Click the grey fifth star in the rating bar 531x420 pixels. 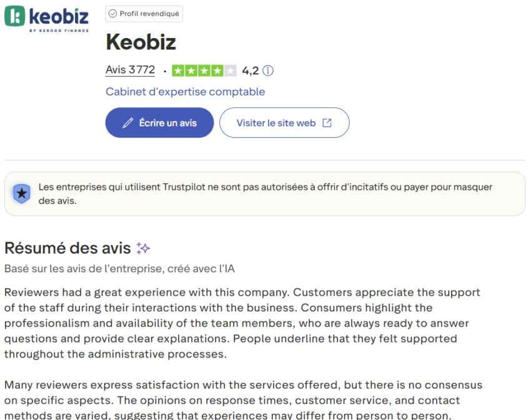click(229, 71)
